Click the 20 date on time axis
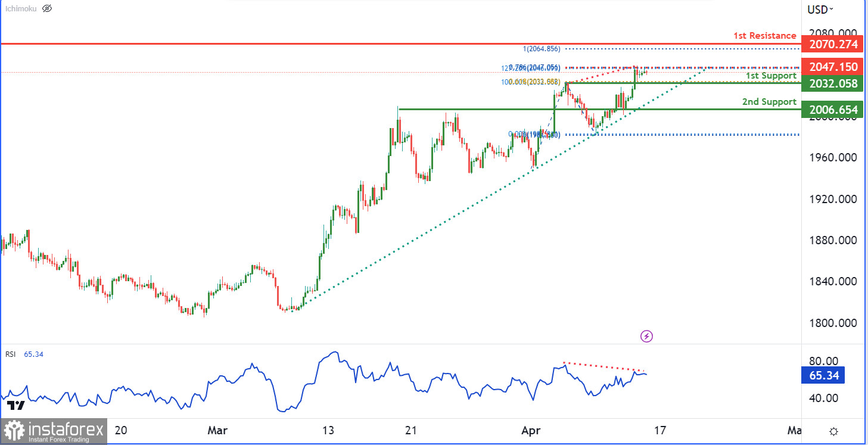This screenshot has height=445, width=868. tap(121, 431)
